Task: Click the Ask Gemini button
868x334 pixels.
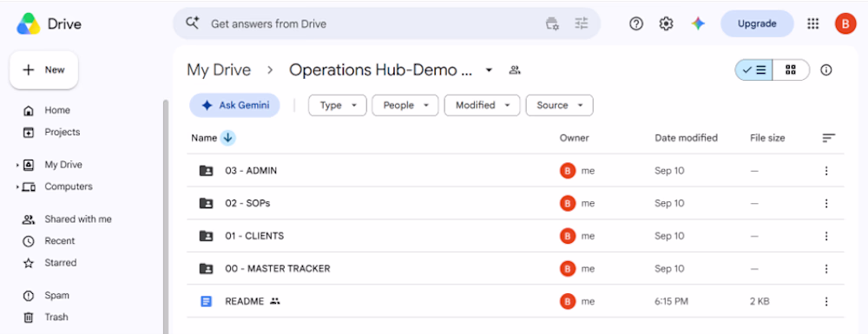Action: coord(234,105)
